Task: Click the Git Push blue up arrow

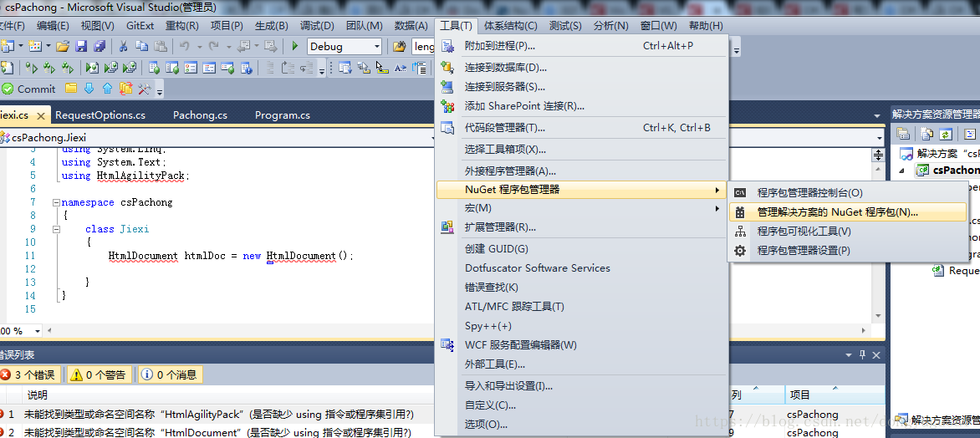Action: tap(108, 89)
